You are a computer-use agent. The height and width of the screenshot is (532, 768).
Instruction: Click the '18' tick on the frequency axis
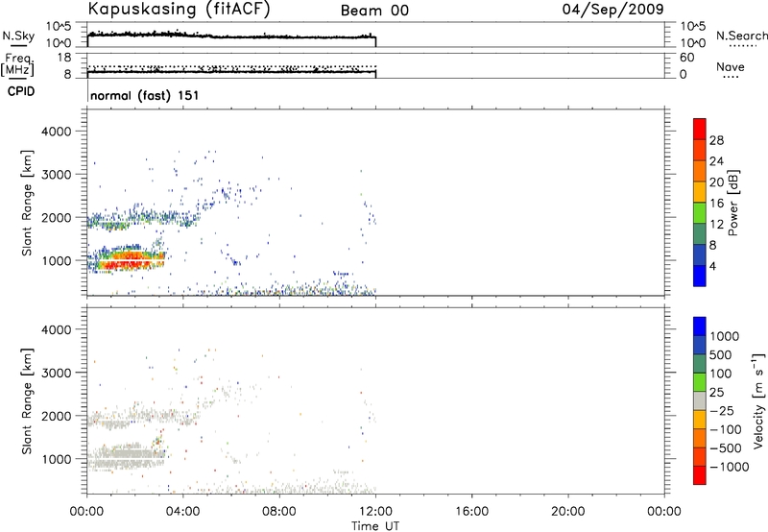click(63, 58)
